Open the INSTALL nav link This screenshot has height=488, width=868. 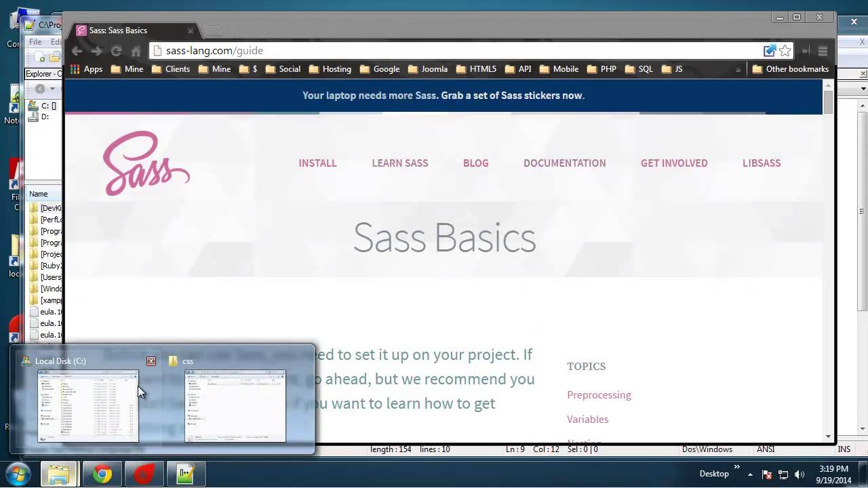[317, 163]
